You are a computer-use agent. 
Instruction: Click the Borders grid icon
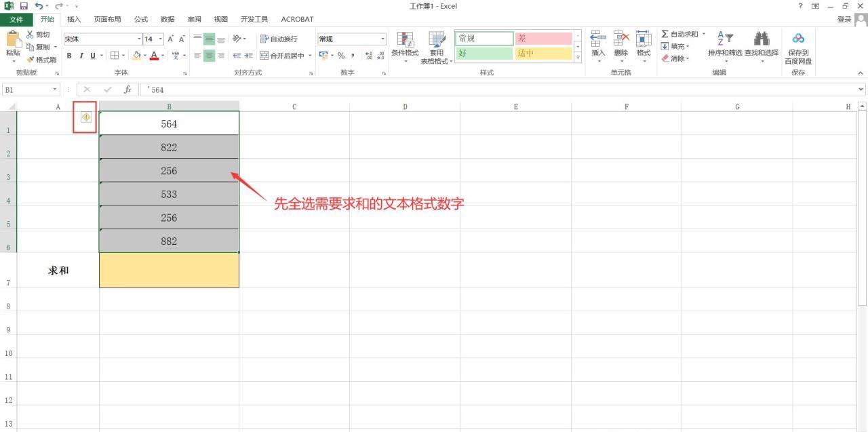coord(115,56)
